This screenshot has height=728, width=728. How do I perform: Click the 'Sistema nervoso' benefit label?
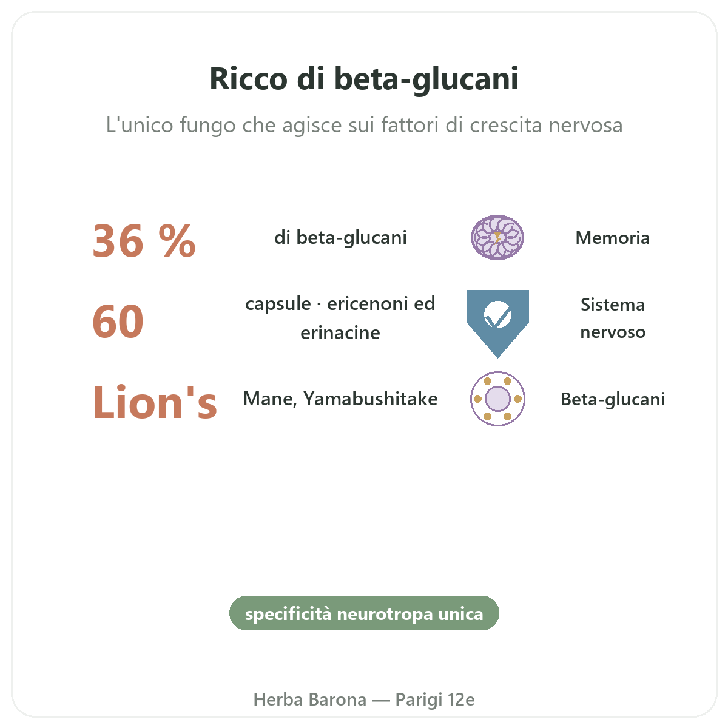[x=613, y=318]
